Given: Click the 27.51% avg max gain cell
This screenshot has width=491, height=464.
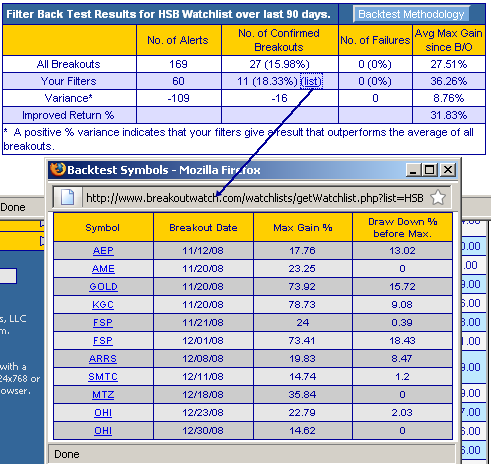Looking at the screenshot, I should pyautogui.click(x=449, y=64).
